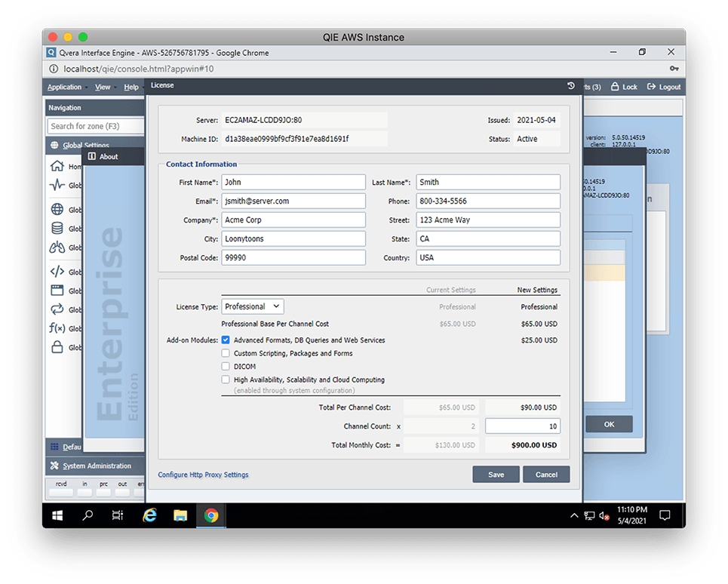The width and height of the screenshot is (728, 584).
Task: Click the Active status value
Action: coord(527,139)
